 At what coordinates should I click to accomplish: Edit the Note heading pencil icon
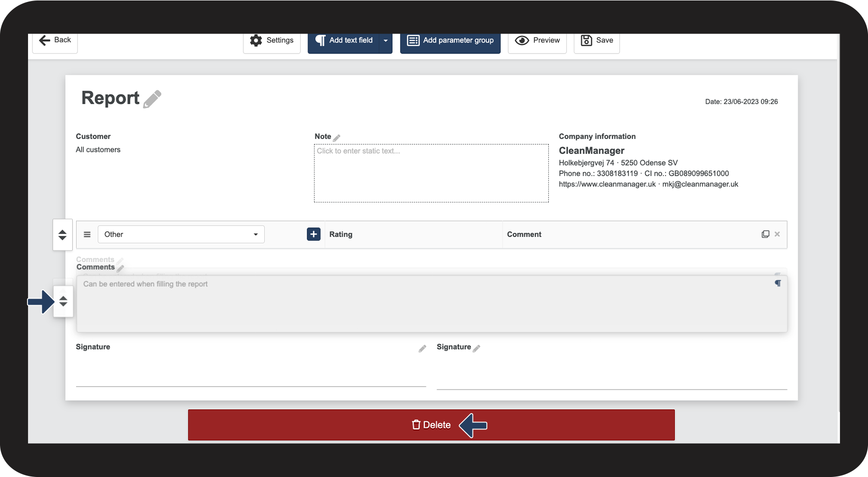tap(336, 138)
